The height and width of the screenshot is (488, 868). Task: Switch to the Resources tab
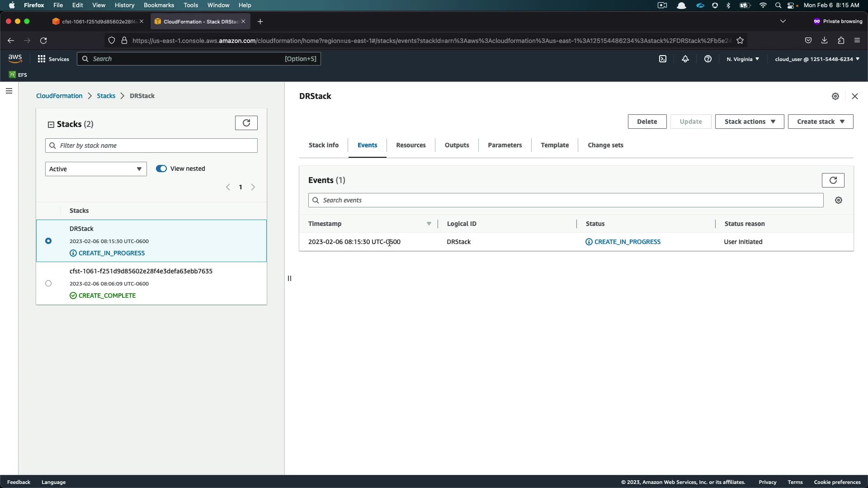pyautogui.click(x=410, y=145)
